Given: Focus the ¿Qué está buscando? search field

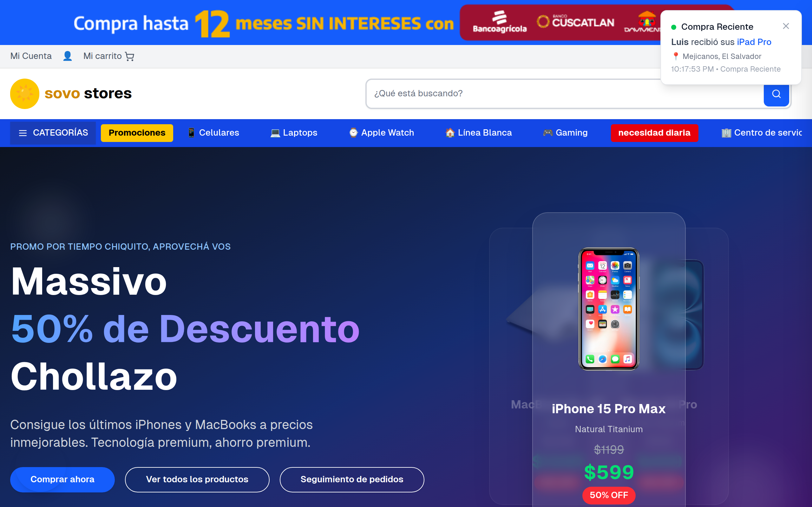Looking at the screenshot, I should (x=564, y=93).
